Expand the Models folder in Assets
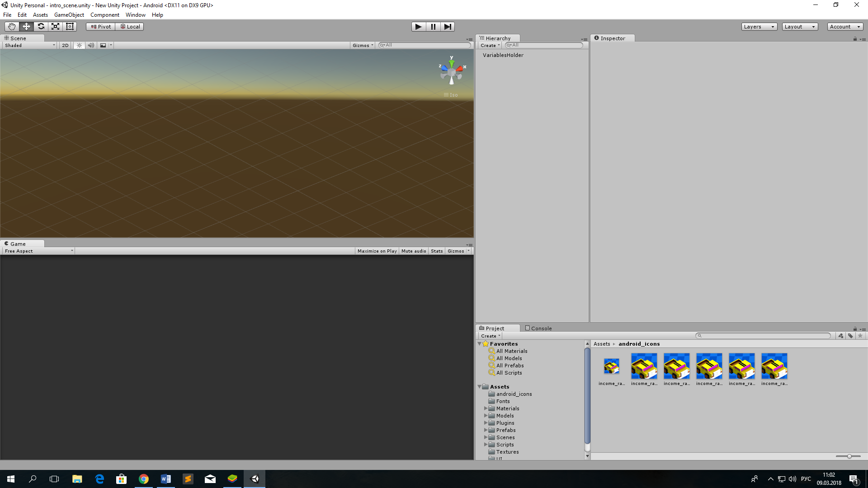Image resolution: width=868 pixels, height=488 pixels. click(486, 415)
